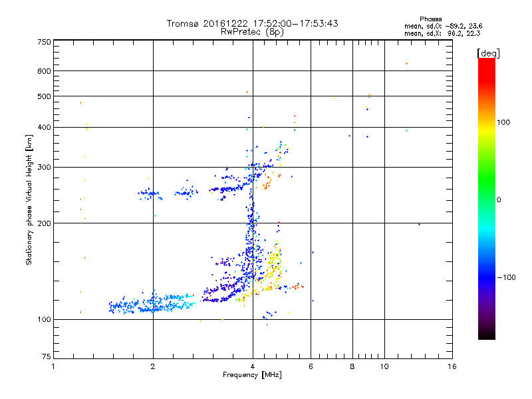Click the y-axis tick label "500"

pyautogui.click(x=44, y=96)
